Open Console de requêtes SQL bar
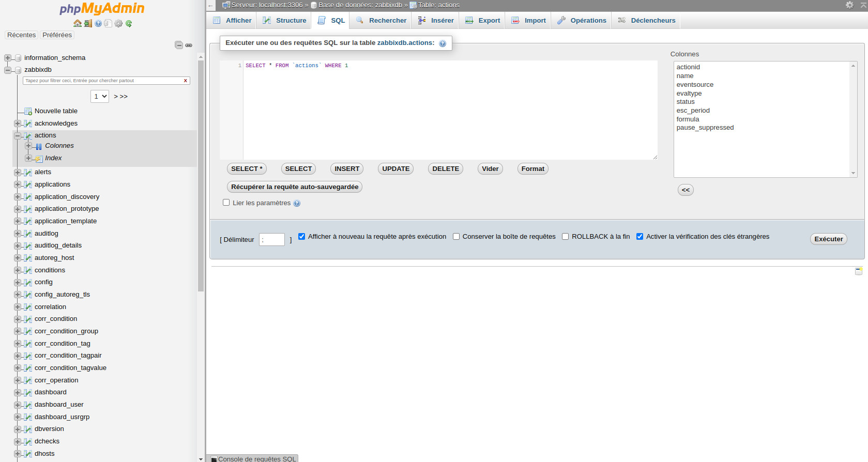868x462 pixels. (253, 458)
